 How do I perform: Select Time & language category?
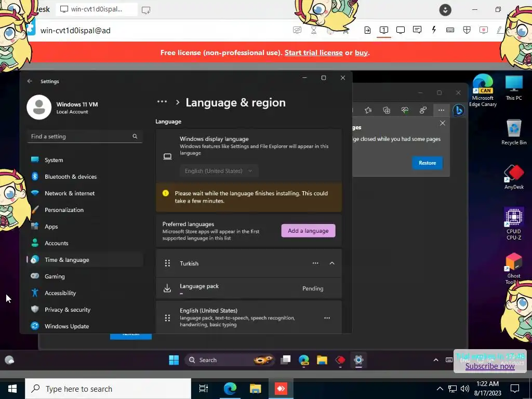[x=85, y=260]
